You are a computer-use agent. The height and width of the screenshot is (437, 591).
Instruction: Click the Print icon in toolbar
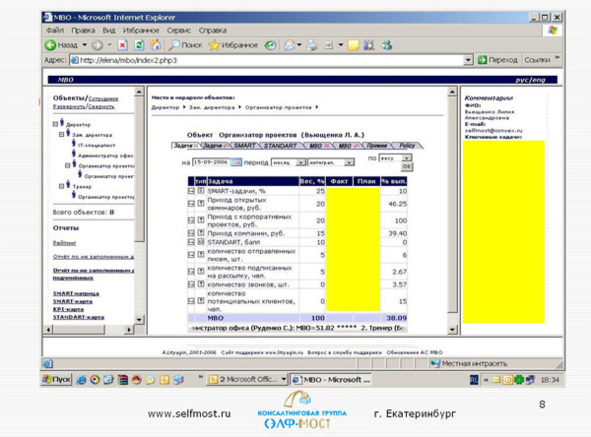pyautogui.click(x=312, y=45)
